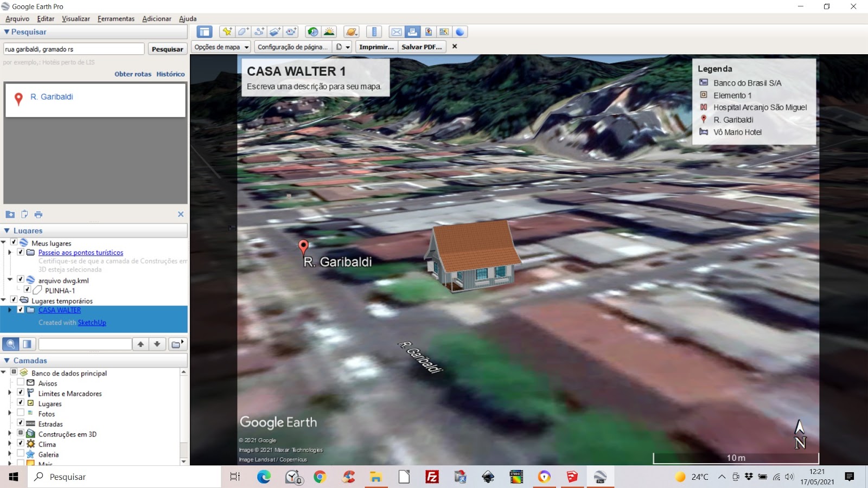Uncheck Passeio aos pontos turísticos checkbox

click(21, 252)
